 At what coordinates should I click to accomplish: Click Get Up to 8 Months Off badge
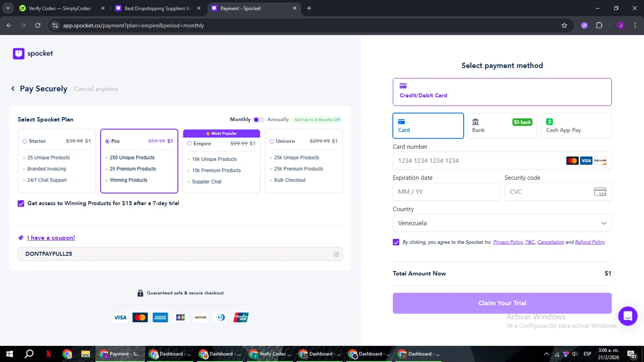click(317, 120)
